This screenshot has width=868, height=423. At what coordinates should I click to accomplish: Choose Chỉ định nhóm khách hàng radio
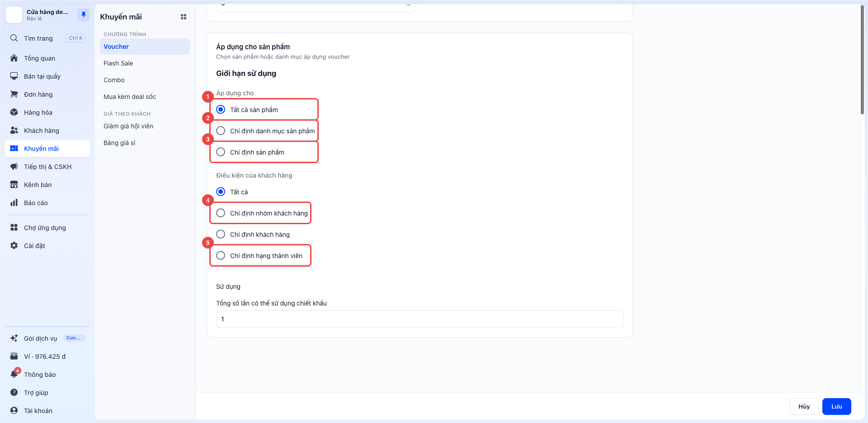(221, 213)
